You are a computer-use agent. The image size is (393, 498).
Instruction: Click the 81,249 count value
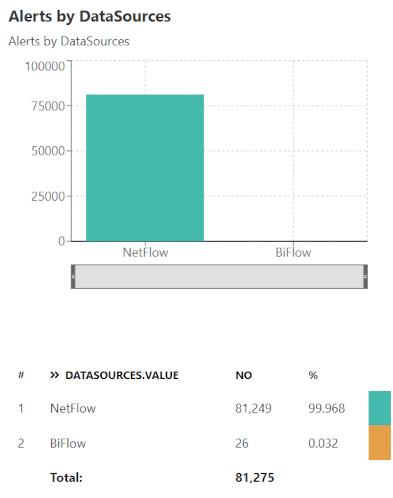point(253,408)
